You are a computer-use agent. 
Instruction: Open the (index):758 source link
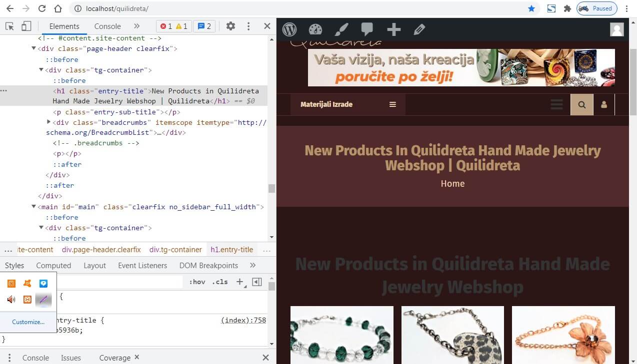[x=243, y=320]
